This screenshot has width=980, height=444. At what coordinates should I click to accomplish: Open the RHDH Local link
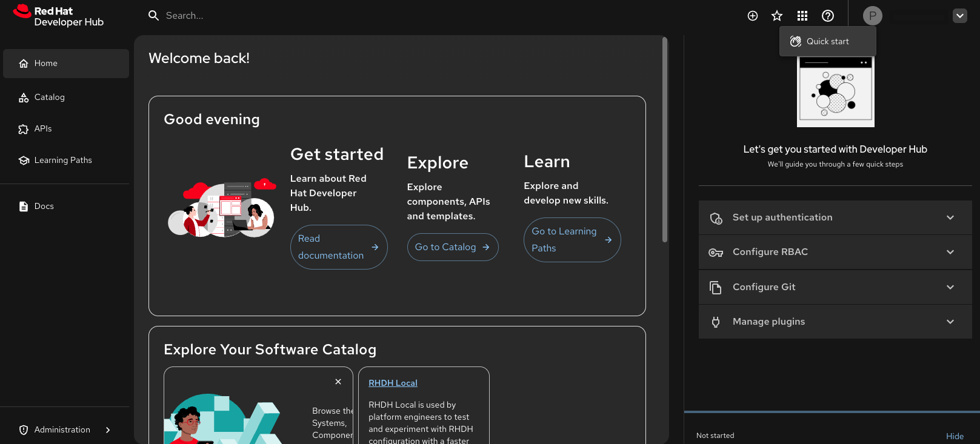pyautogui.click(x=393, y=383)
